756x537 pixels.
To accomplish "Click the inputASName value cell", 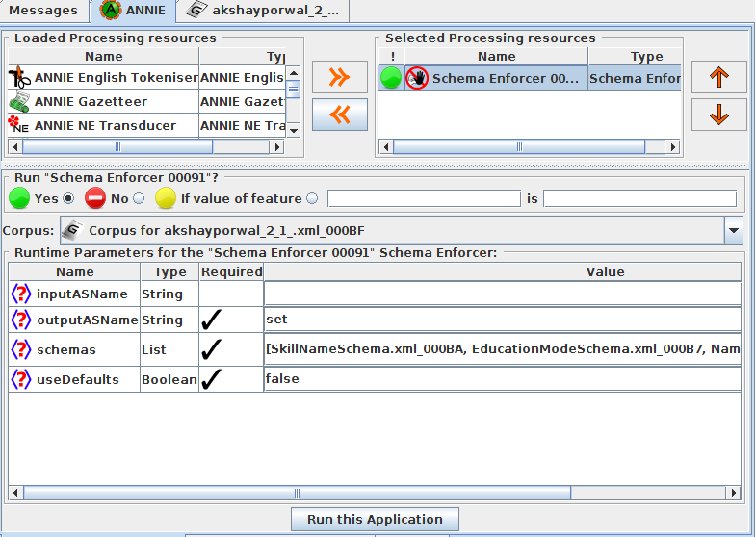I will [x=502, y=294].
